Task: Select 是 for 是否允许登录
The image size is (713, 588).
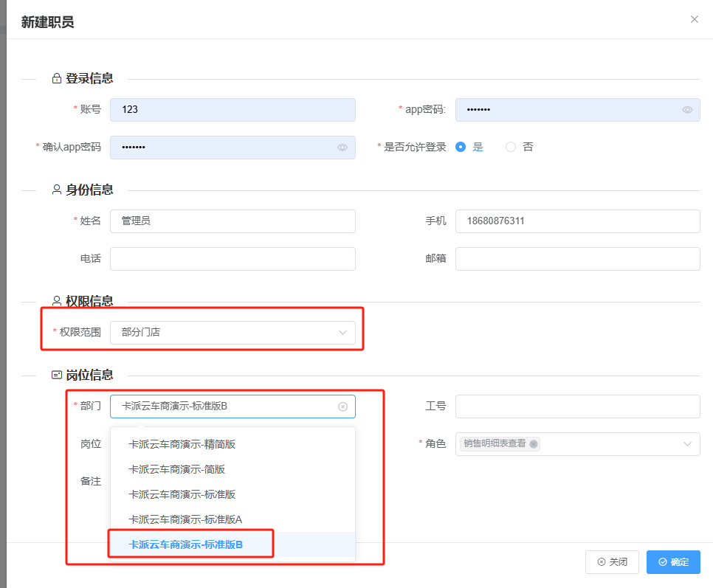Action: (461, 147)
